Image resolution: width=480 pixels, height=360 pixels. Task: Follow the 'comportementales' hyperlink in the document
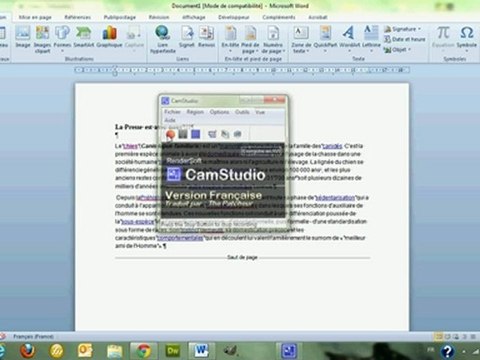click(x=180, y=238)
